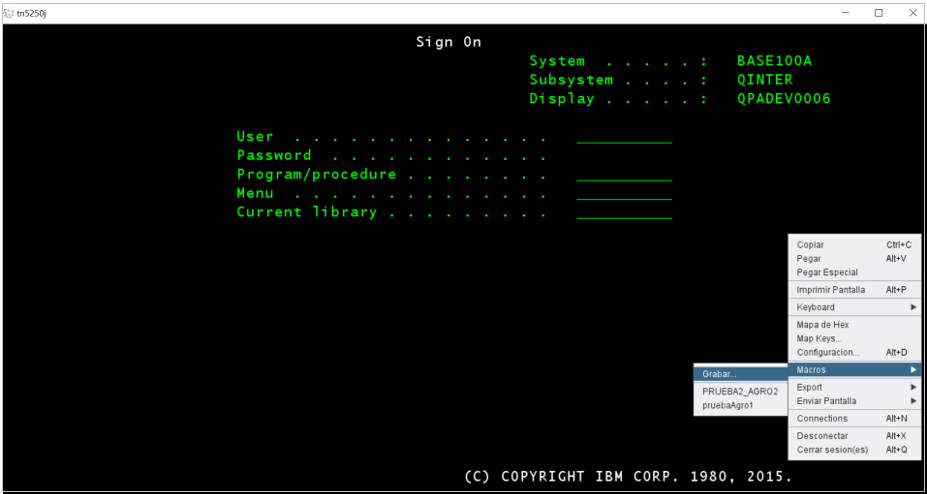Open Configuracion from the menu
The height and width of the screenshot is (494, 927).
click(x=828, y=353)
